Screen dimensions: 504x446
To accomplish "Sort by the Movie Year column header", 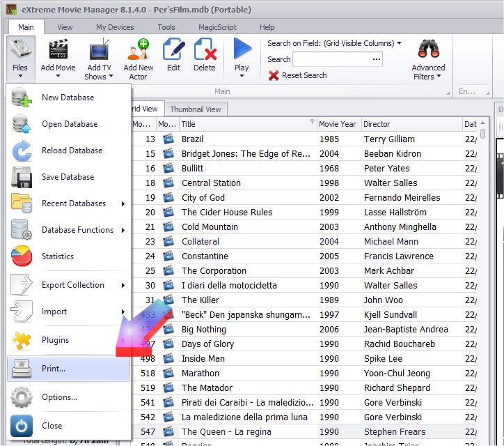I will [x=338, y=124].
